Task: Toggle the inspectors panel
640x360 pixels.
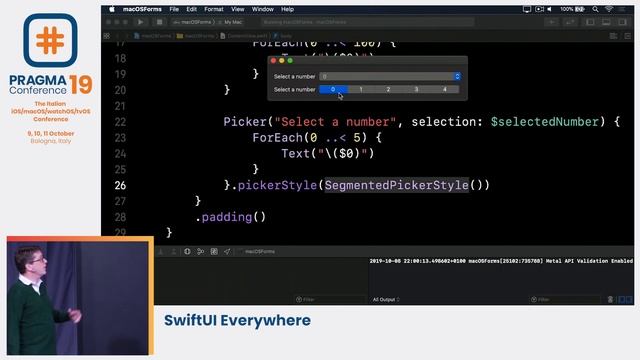Action: [622, 22]
